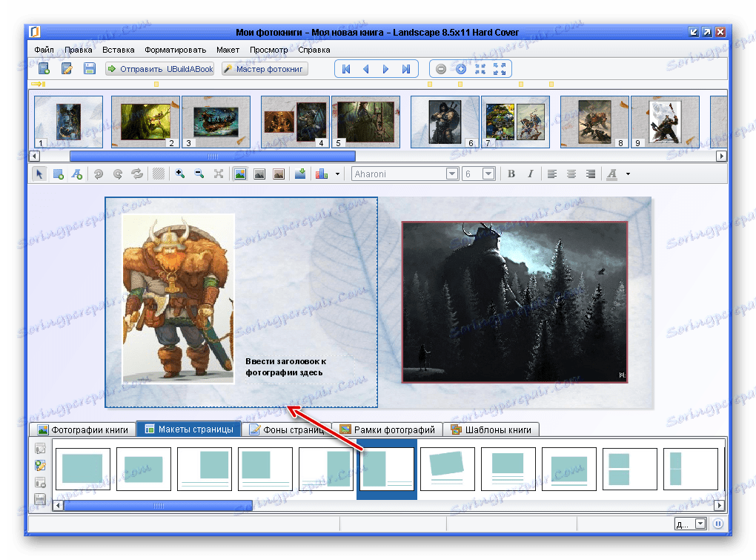Click the page strip horizontal scrollbar thumb
The height and width of the screenshot is (560, 756).
pyautogui.click(x=212, y=157)
